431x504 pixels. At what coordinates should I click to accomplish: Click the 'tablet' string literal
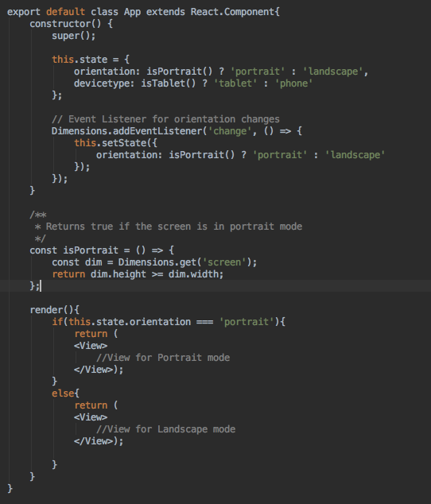(x=235, y=83)
